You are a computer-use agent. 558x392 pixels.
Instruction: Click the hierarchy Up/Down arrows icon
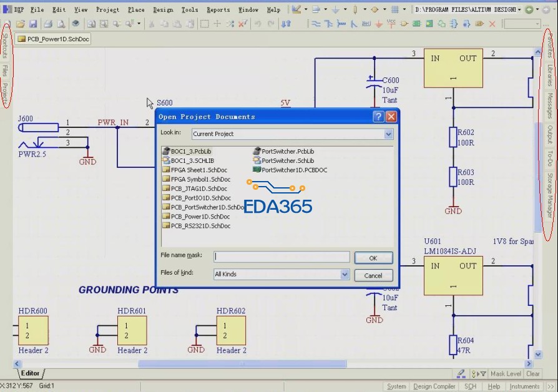pyautogui.click(x=286, y=24)
